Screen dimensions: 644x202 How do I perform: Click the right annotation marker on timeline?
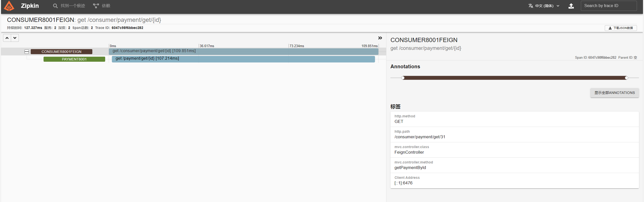tap(626, 78)
